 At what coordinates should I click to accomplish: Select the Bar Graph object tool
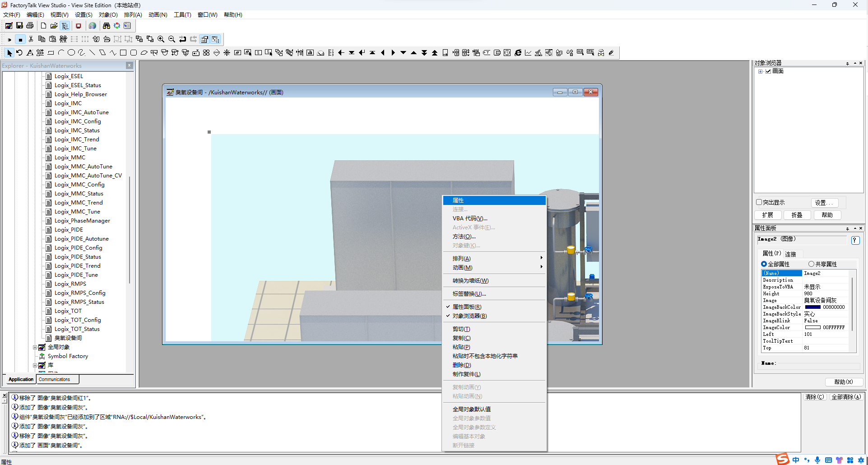click(310, 53)
